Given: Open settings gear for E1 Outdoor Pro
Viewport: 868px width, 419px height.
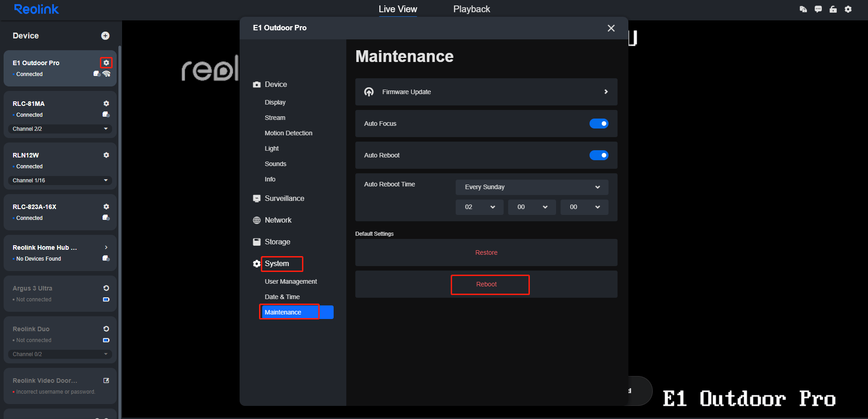Looking at the screenshot, I should 106,62.
